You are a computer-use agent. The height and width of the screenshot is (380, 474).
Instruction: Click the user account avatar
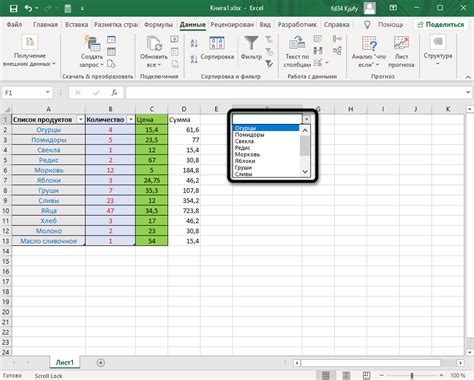pyautogui.click(x=370, y=8)
